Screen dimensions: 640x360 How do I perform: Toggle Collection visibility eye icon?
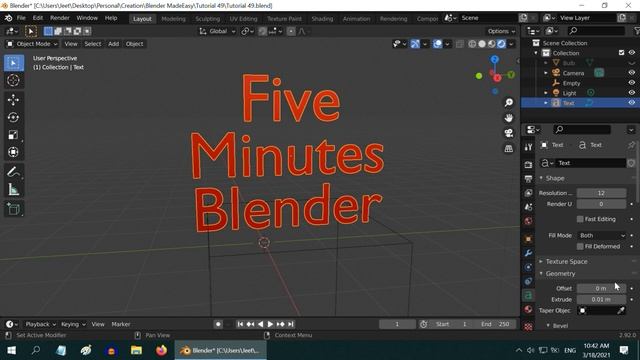click(x=631, y=53)
